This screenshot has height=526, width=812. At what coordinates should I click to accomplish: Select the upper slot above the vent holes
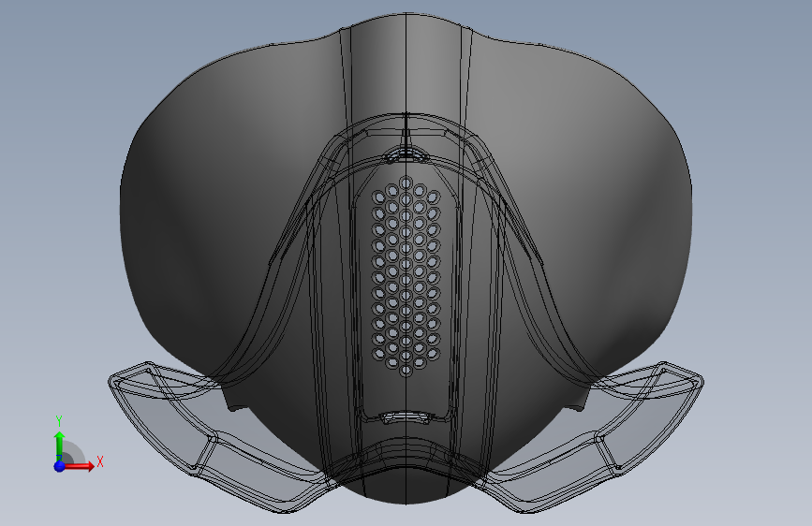[x=406, y=153]
